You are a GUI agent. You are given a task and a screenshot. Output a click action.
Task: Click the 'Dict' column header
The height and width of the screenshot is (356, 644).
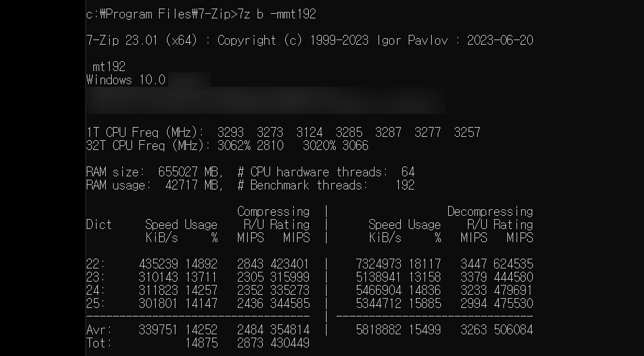[99, 224]
